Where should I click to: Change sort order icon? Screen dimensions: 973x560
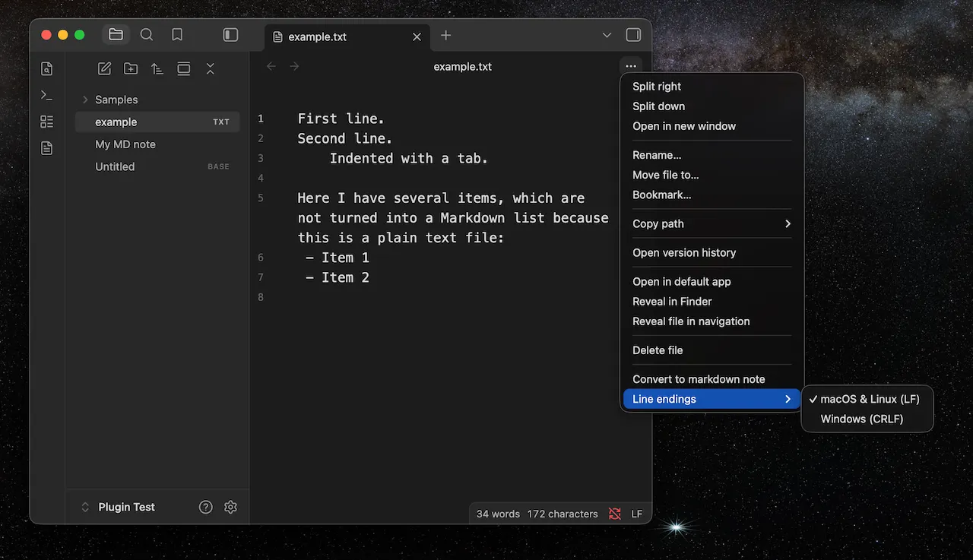157,68
